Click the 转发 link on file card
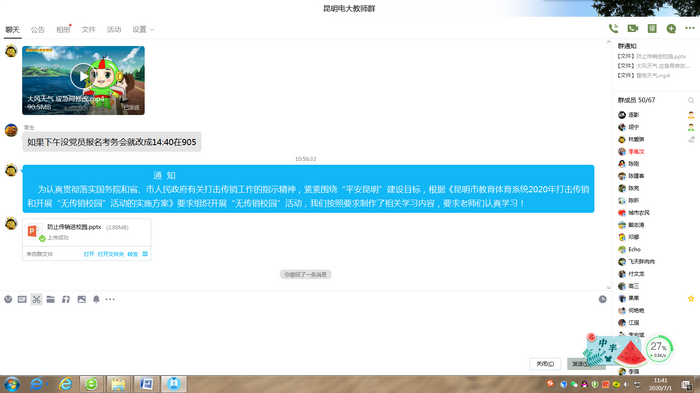 click(133, 254)
